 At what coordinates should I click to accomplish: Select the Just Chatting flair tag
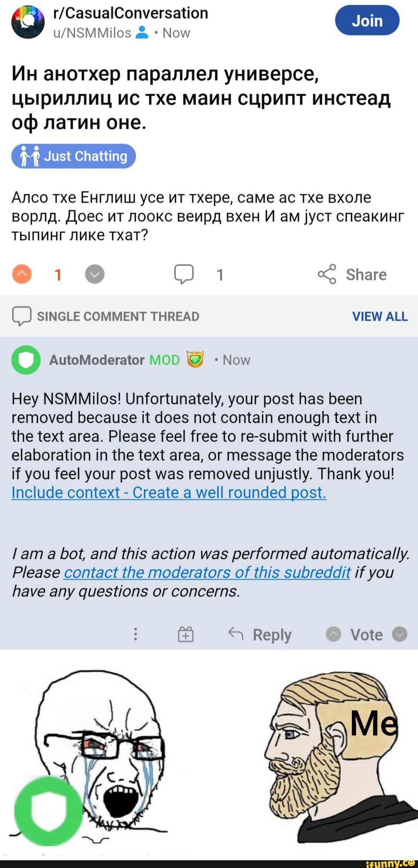point(74,156)
